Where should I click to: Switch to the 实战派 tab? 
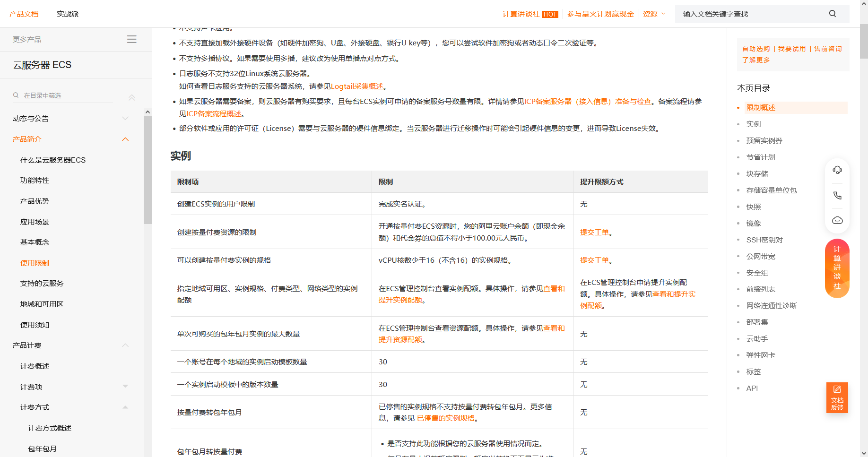coord(68,14)
